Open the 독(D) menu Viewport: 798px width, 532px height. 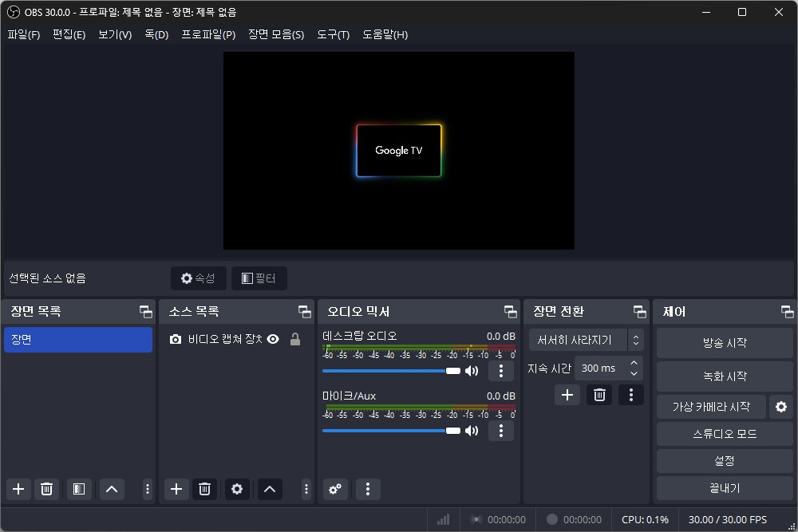156,34
